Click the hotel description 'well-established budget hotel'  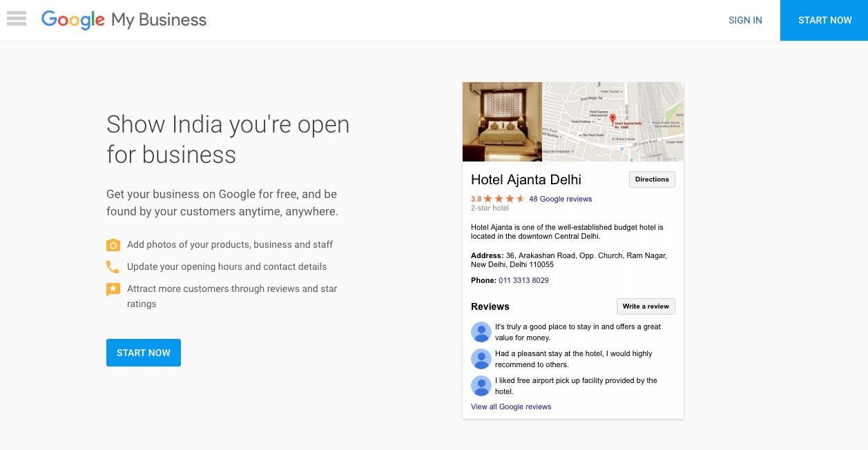pyautogui.click(x=567, y=231)
